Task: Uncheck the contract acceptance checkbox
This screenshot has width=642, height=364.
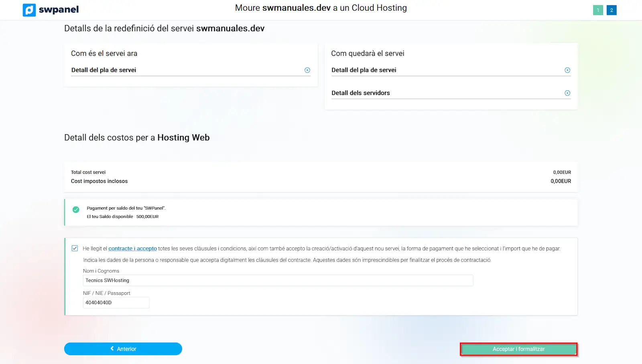Action: 75,248
